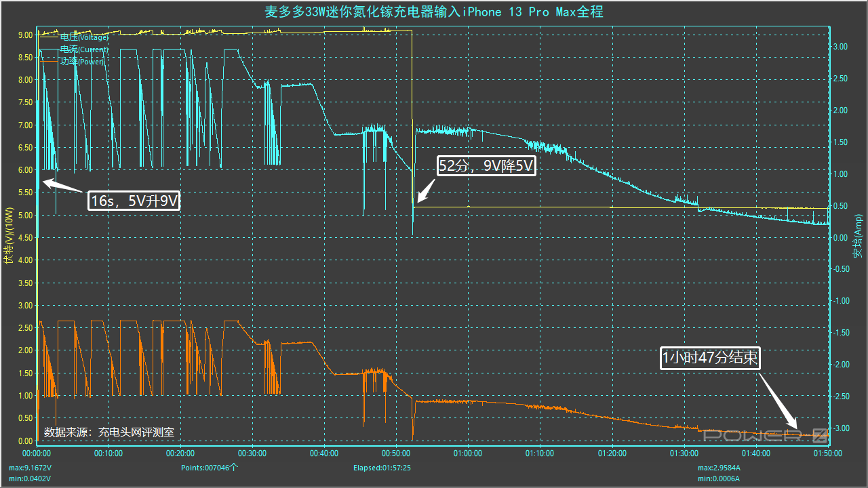Click the Elapsed:01:57:25 status entry

(382, 468)
